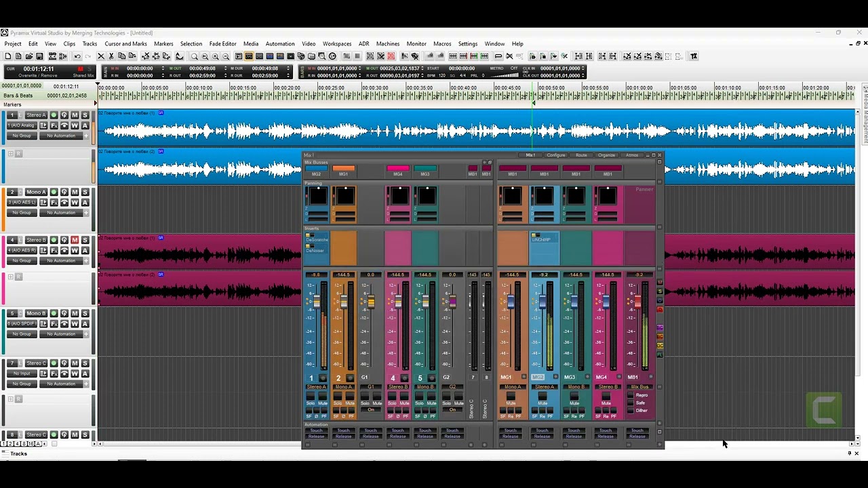Click the monitor icon on track 2 Mono A
Viewport: 868px width, 488px height.
(64, 192)
